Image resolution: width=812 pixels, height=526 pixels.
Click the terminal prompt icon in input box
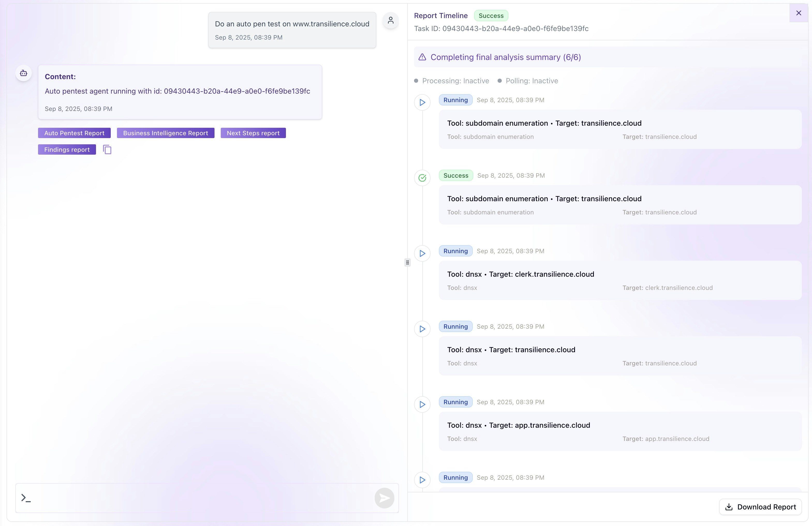(x=26, y=498)
